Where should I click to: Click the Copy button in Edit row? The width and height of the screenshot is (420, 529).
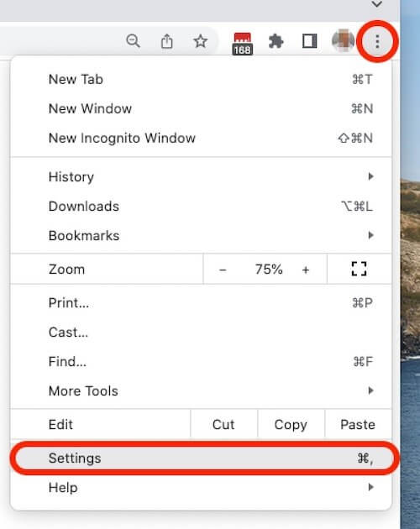pos(291,424)
